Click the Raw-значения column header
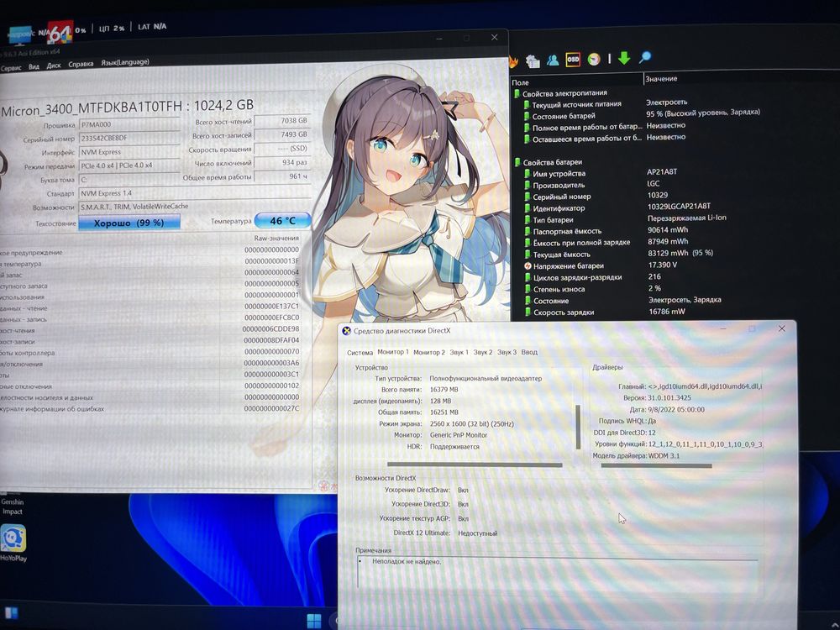 point(276,238)
